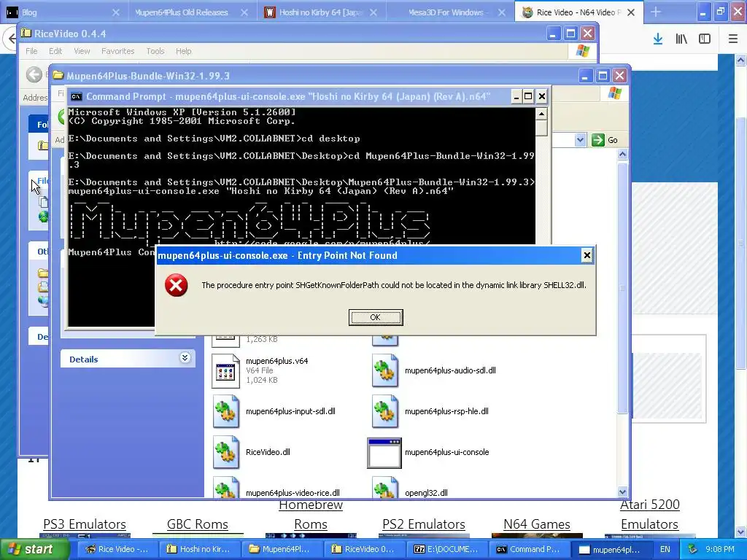The image size is (747, 560).
Task: Open the Tools menu in the RiceVideo window
Action: (155, 51)
